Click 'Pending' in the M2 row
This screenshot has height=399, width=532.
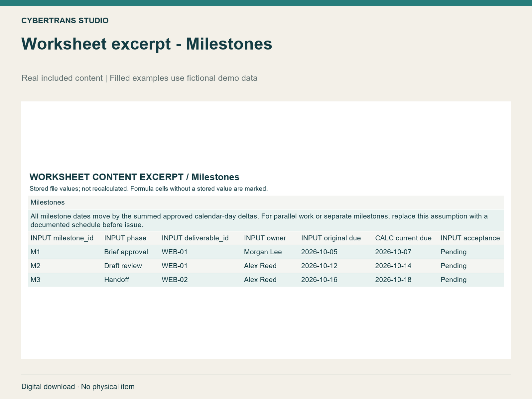[x=454, y=266]
